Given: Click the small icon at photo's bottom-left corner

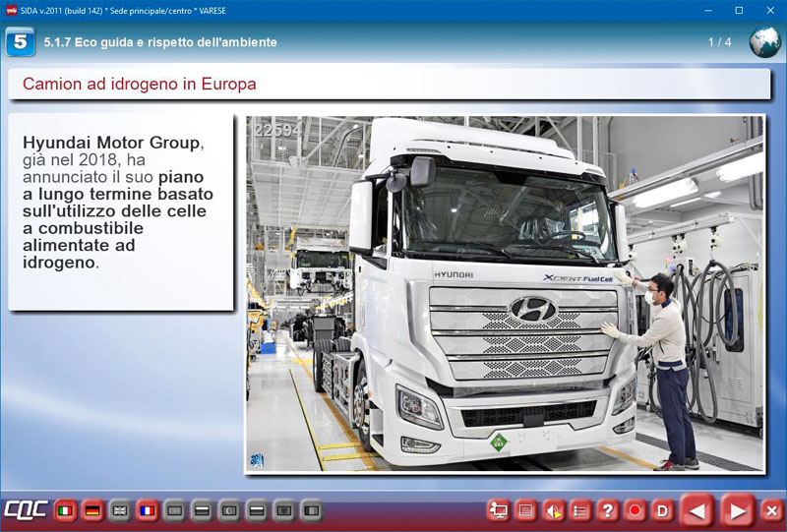Looking at the screenshot, I should point(257,459).
